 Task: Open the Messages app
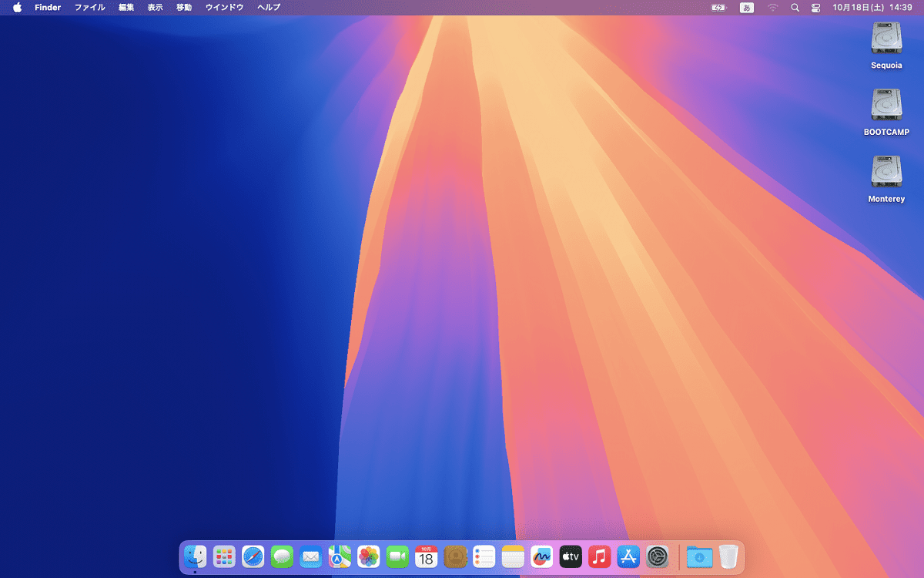coord(282,556)
